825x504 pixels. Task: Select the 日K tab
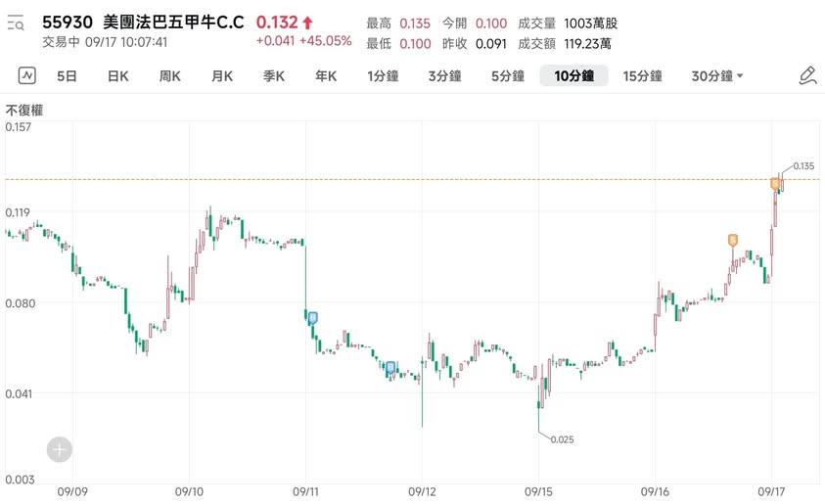(117, 75)
